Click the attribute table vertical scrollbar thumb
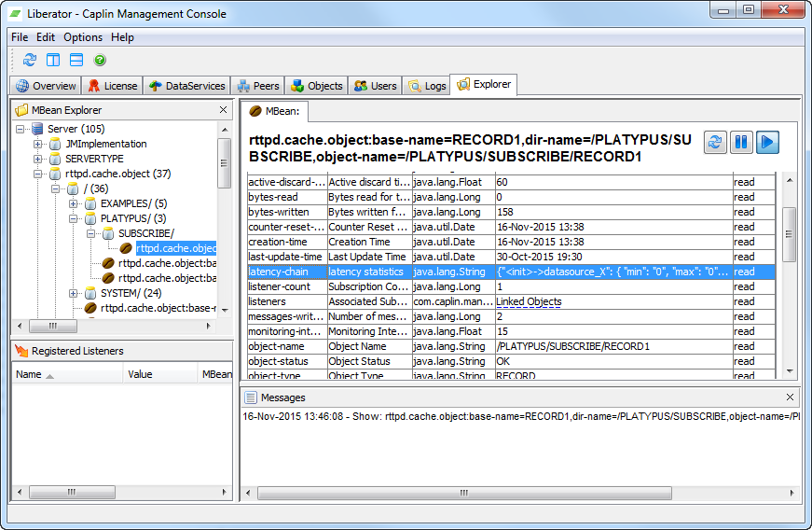Screen dimensions: 812x530 click(790, 234)
